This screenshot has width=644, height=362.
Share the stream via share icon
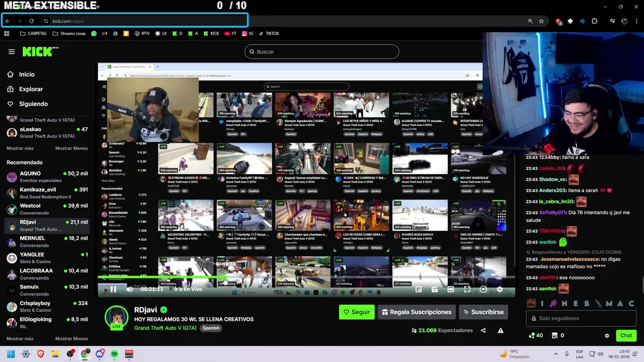[484, 330]
